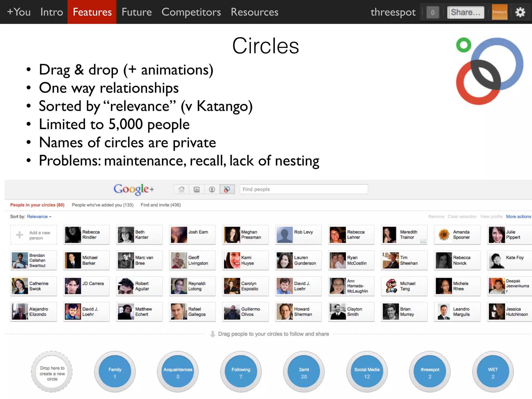Image resolution: width=532 pixels, height=399 pixels.
Task: Select 'People in your circles (80)' tab
Action: click(37, 205)
